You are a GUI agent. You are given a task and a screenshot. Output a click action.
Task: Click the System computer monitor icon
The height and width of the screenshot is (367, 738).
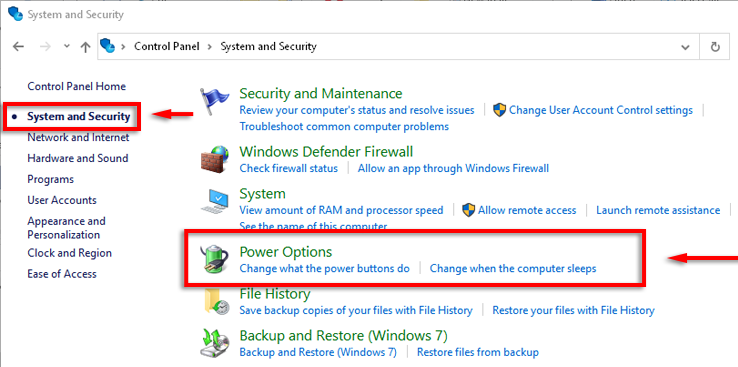pos(214,201)
